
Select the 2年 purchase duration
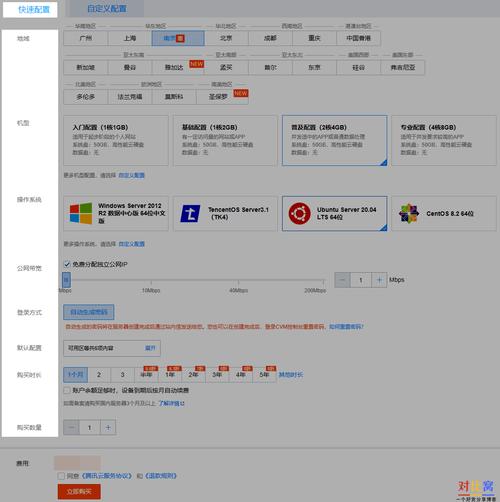click(194, 375)
